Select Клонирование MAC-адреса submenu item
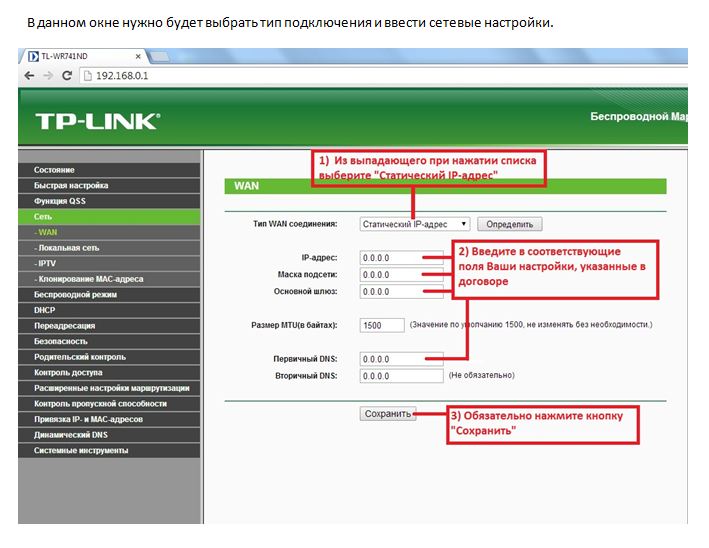Screen dimensions: 709x548 [90, 279]
